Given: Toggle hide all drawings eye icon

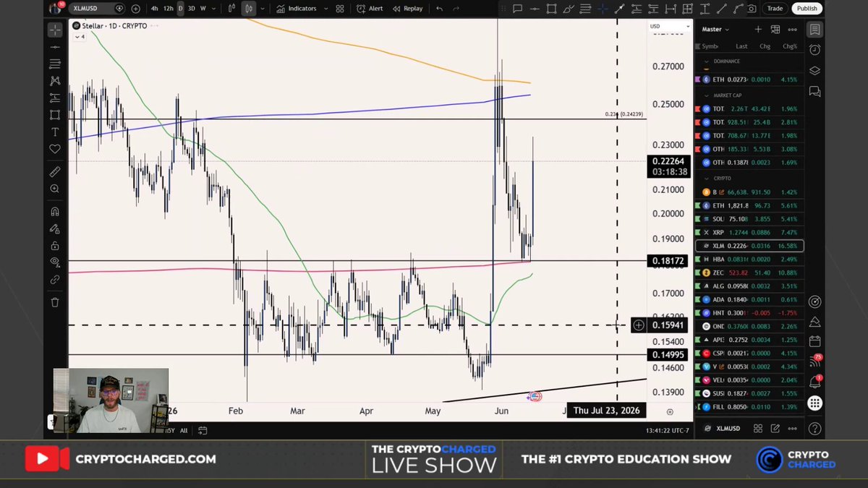Looking at the screenshot, I should 55,262.
